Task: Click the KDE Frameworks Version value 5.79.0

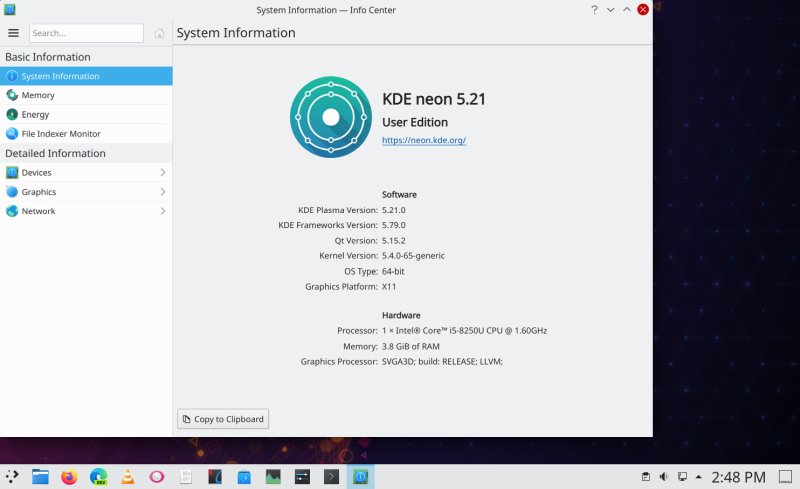Action: pyautogui.click(x=393, y=225)
